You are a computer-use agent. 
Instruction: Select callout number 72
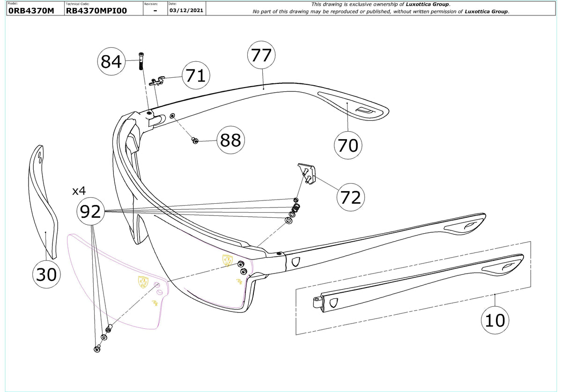351,197
